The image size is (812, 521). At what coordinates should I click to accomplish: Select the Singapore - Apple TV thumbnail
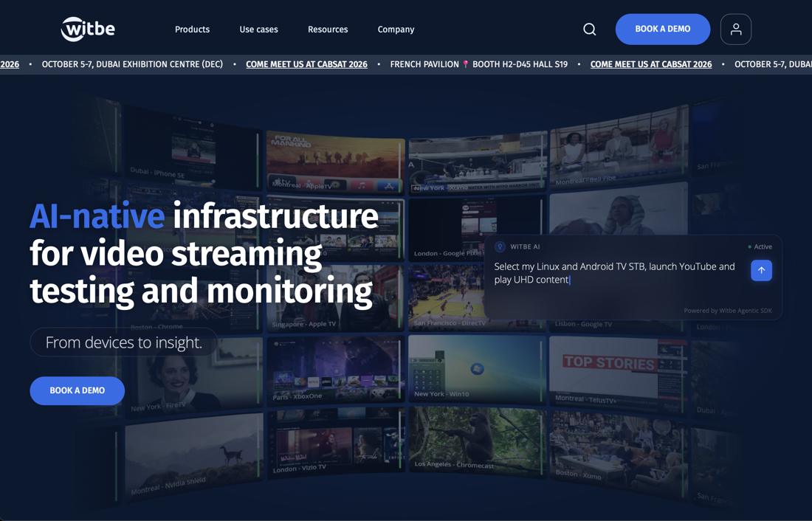pyautogui.click(x=336, y=298)
